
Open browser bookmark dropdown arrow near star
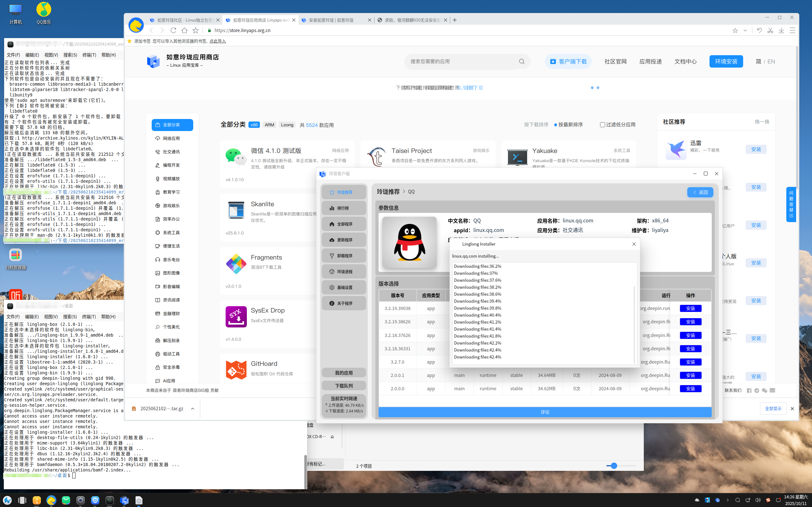[745, 30]
